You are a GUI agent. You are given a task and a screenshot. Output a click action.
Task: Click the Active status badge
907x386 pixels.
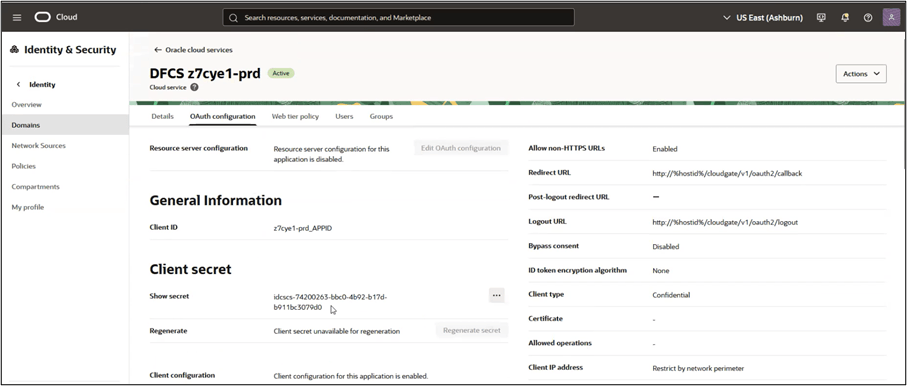click(281, 73)
